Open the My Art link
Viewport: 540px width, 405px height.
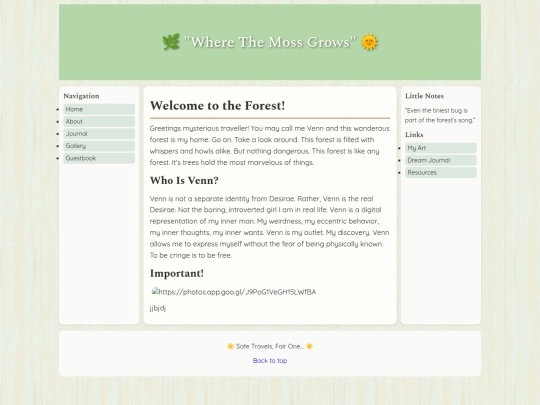(x=440, y=148)
